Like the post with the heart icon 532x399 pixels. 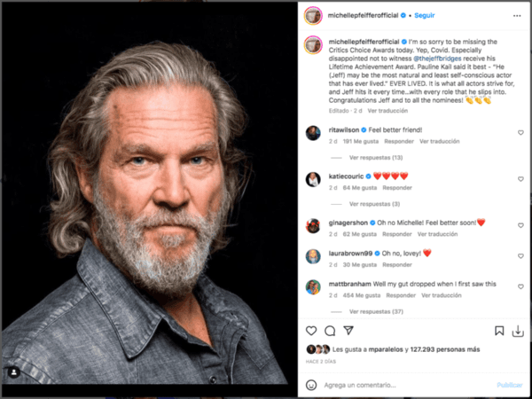tap(312, 332)
